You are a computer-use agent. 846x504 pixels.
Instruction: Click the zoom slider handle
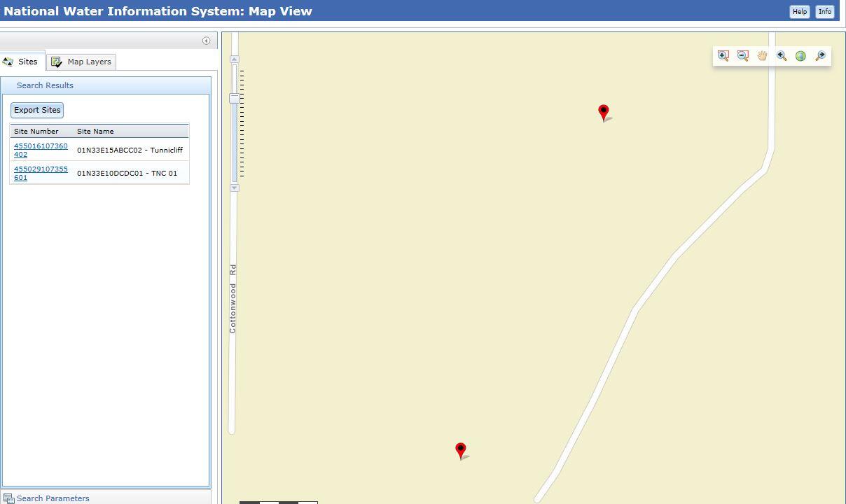(x=234, y=99)
